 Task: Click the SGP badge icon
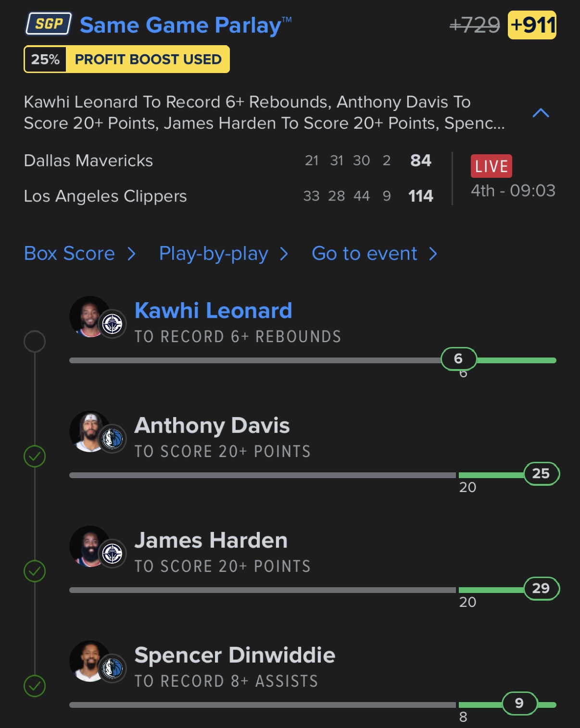[x=49, y=24]
